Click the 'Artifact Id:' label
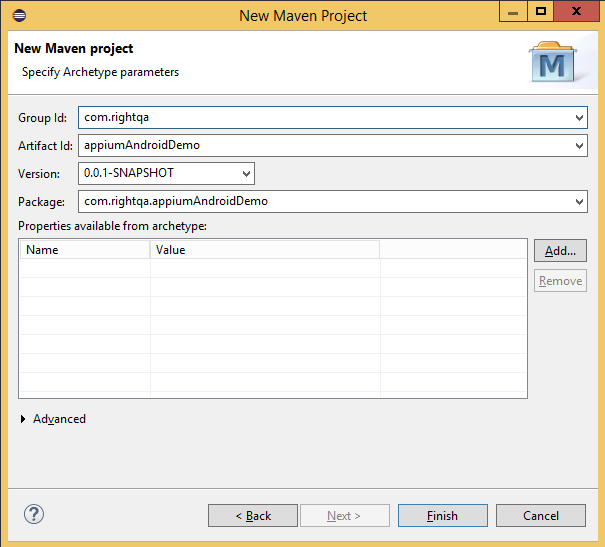The height and width of the screenshot is (547, 605). tap(45, 146)
